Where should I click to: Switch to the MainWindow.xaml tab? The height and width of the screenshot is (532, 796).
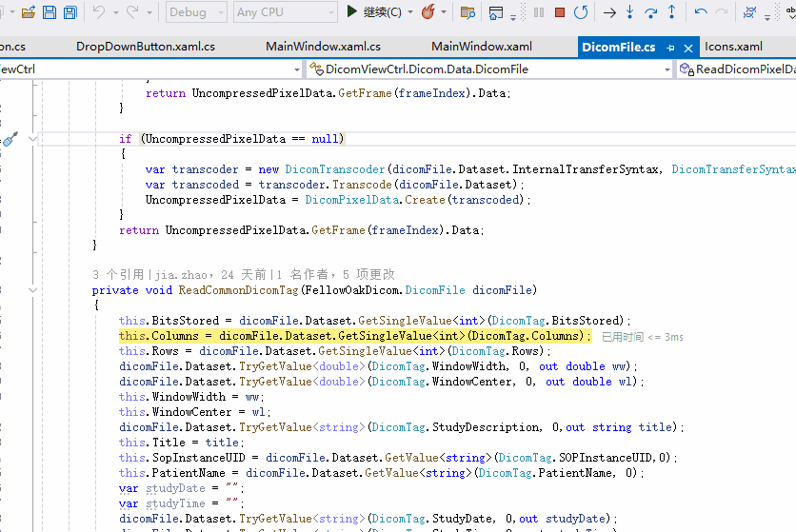click(x=482, y=47)
